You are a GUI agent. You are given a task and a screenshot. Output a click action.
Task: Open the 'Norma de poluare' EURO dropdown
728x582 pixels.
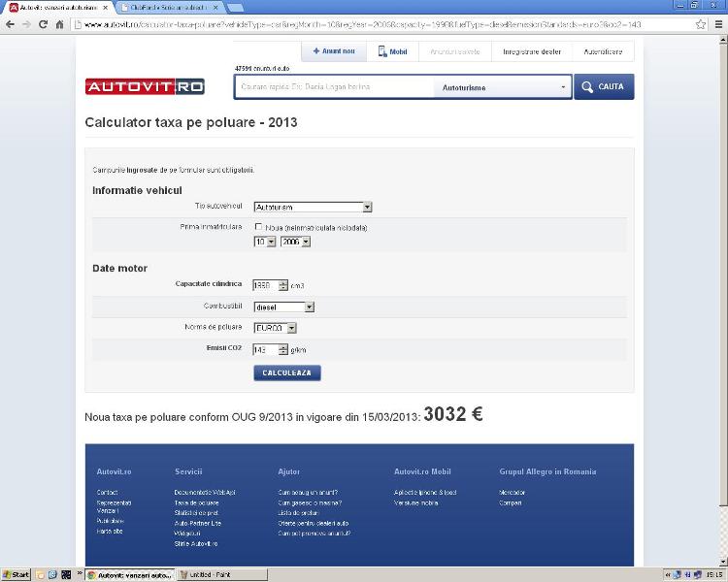(x=275, y=328)
